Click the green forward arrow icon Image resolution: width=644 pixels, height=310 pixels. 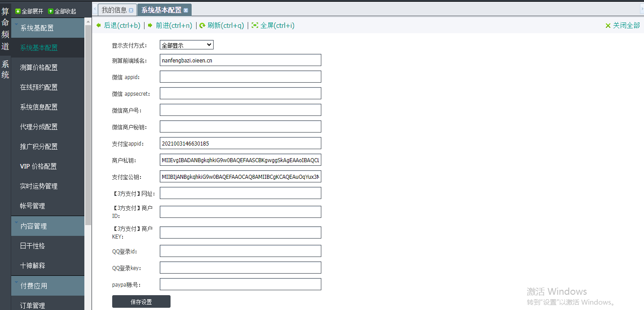coord(150,26)
